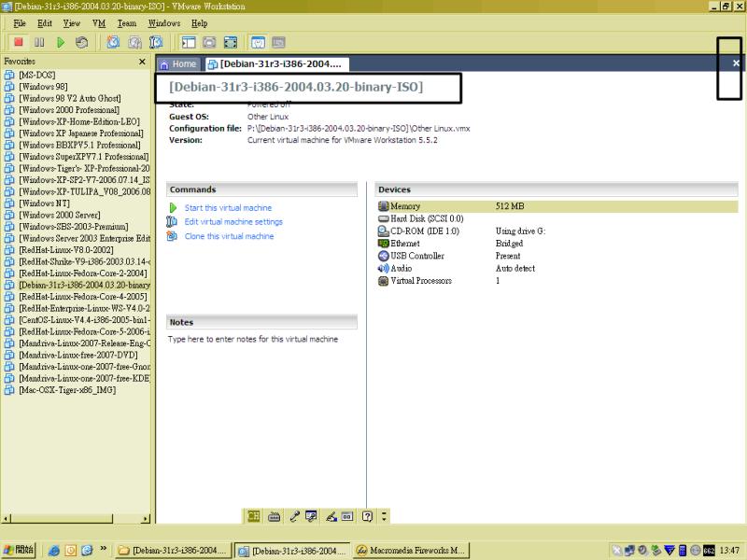The height and width of the screenshot is (560, 747).
Task: Open the Team menu
Action: pyautogui.click(x=127, y=23)
